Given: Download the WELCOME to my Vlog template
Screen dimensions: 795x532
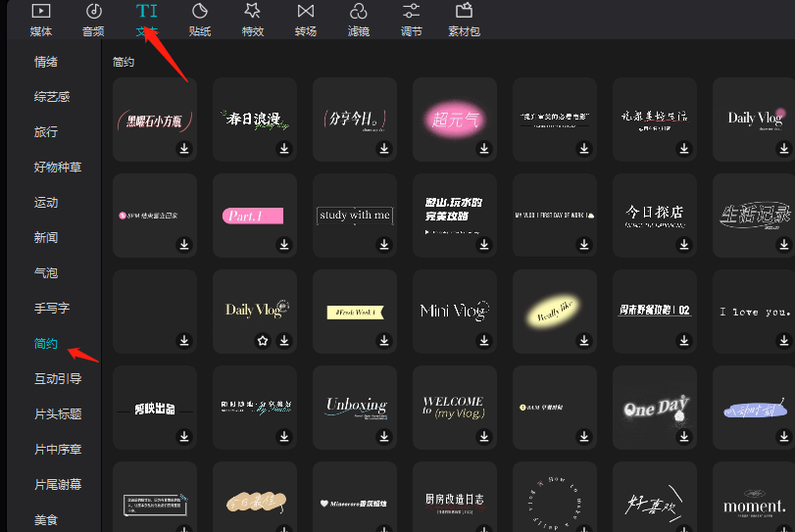Looking at the screenshot, I should 484,436.
